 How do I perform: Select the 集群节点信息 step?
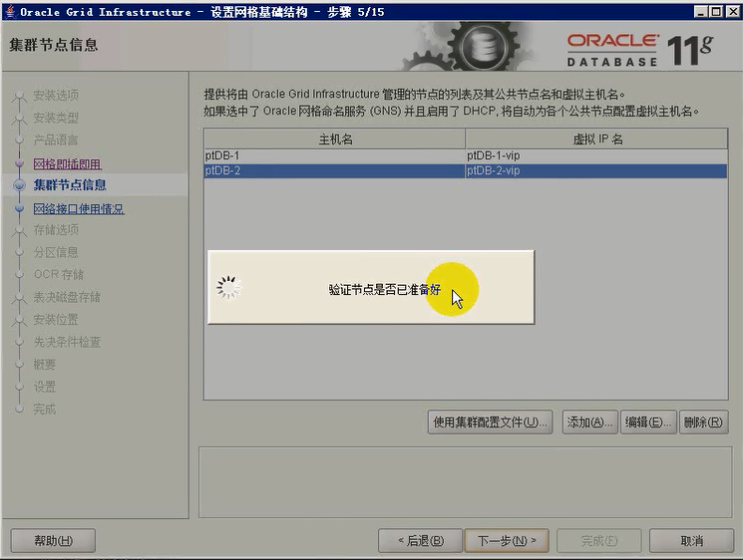(70, 185)
